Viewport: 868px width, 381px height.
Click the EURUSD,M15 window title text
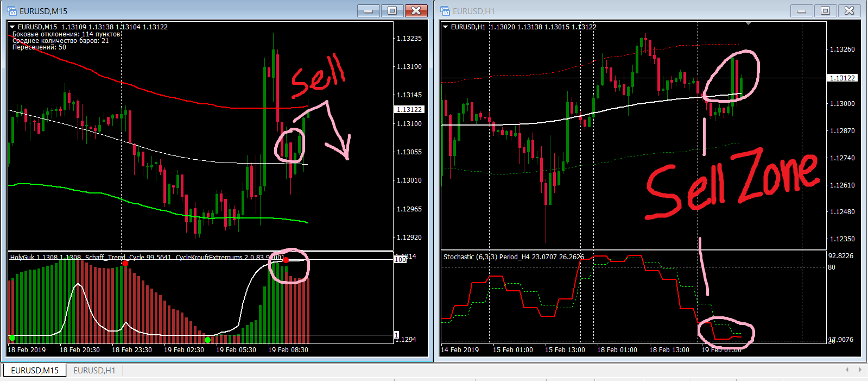point(43,11)
